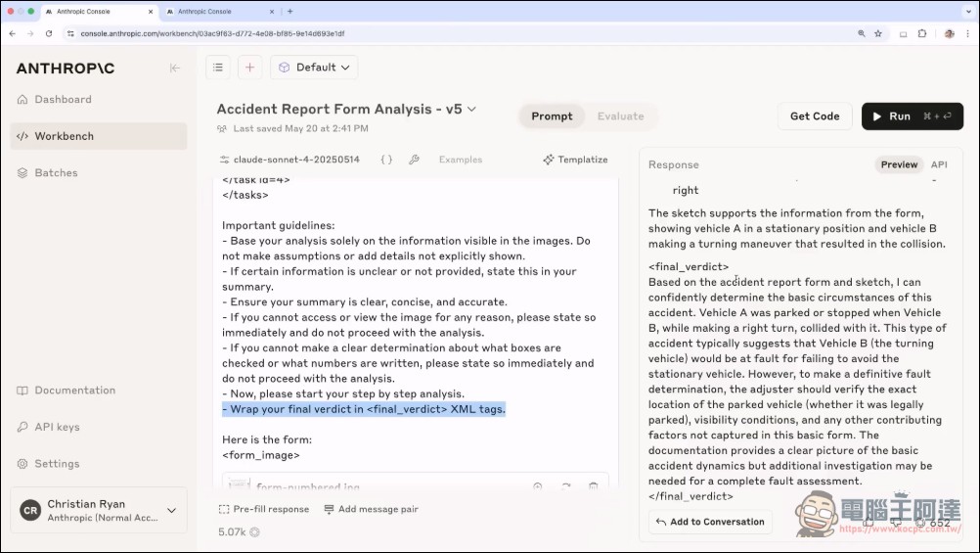Bookmark this page with the star icon
The image size is (980, 553).
pyautogui.click(x=878, y=34)
